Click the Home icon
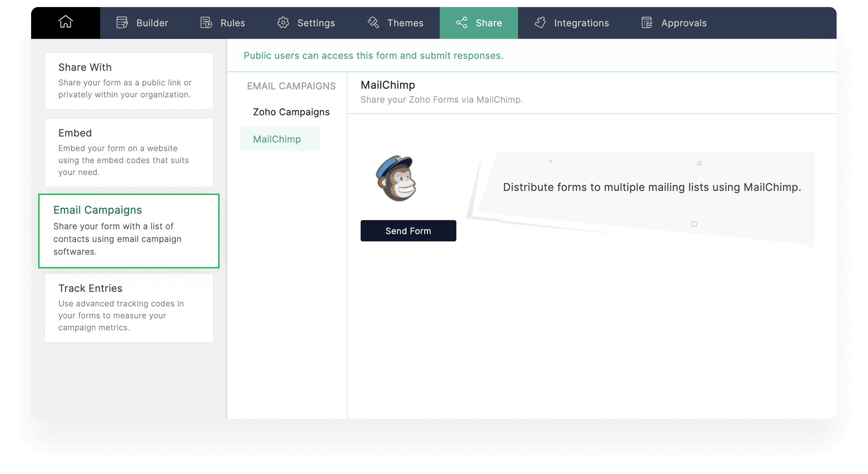The width and height of the screenshot is (868, 474). click(65, 22)
